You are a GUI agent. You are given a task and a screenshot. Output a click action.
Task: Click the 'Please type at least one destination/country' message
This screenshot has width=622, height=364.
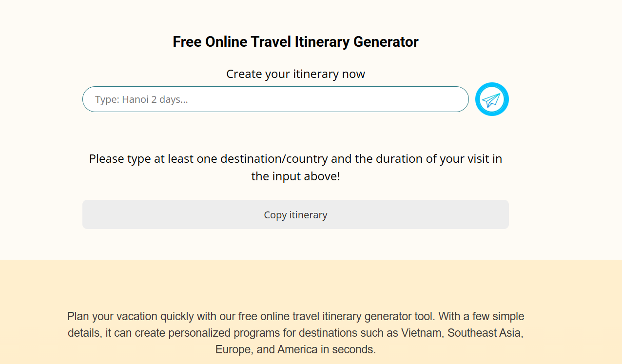[x=295, y=168]
